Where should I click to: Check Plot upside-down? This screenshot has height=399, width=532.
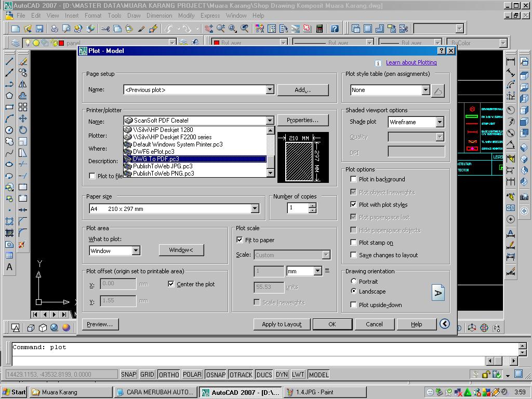point(353,304)
